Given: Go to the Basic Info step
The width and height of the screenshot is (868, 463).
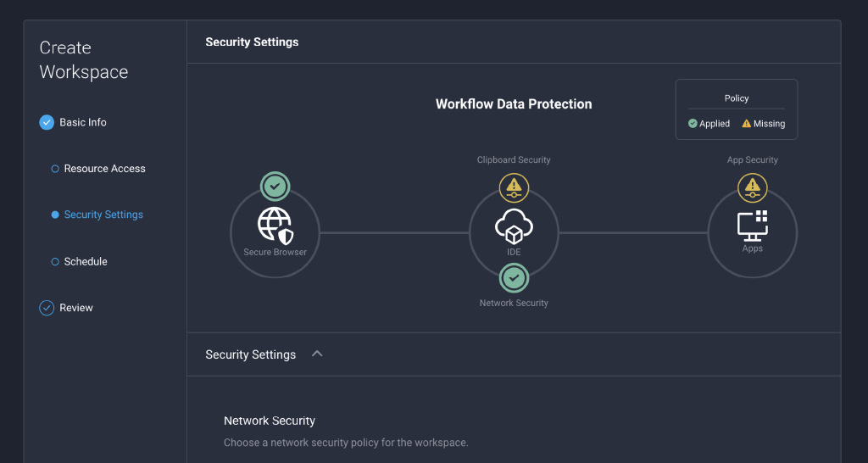Looking at the screenshot, I should pos(83,122).
